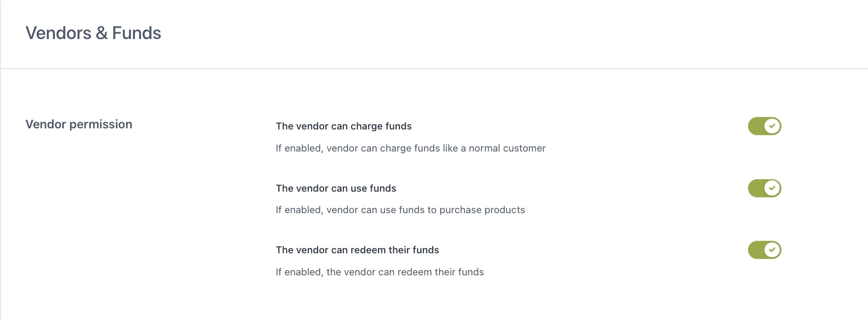
Task: Click the ampersand in the page title
Action: point(102,33)
